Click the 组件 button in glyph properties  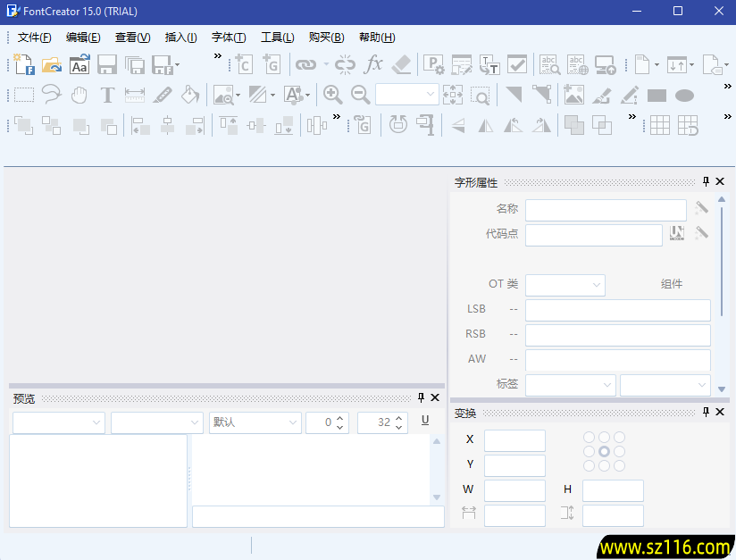coord(672,283)
